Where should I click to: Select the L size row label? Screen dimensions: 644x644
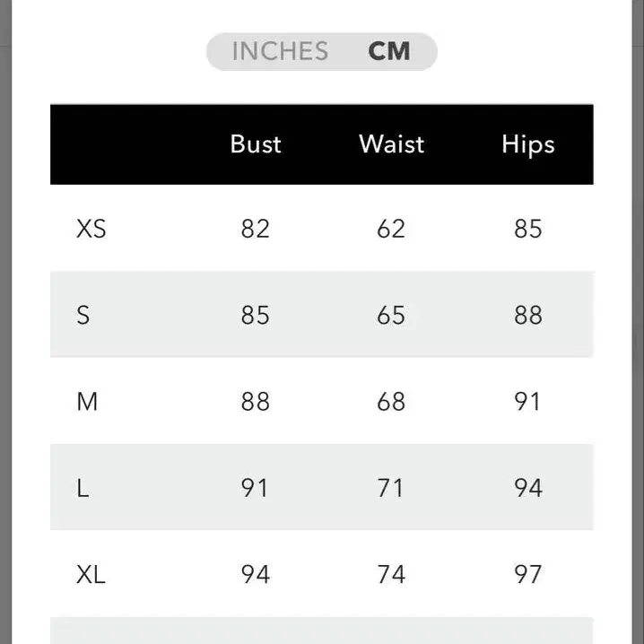[x=83, y=488]
